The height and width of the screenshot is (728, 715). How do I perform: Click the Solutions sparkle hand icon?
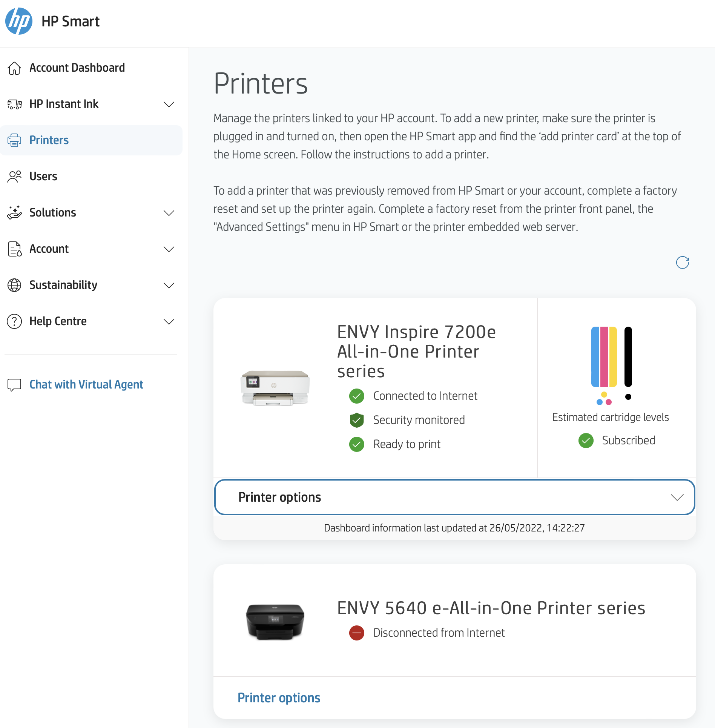click(x=14, y=213)
